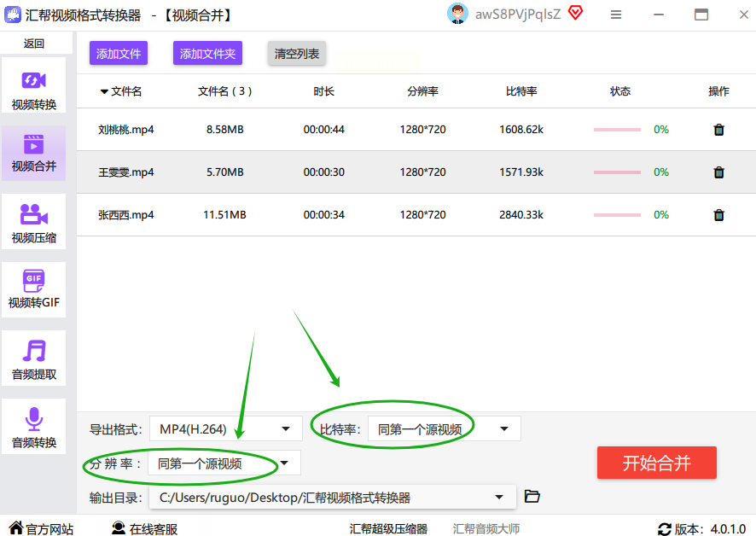The width and height of the screenshot is (756, 536).
Task: Click the 1571.93k bitrate cell
Action: [x=521, y=172]
